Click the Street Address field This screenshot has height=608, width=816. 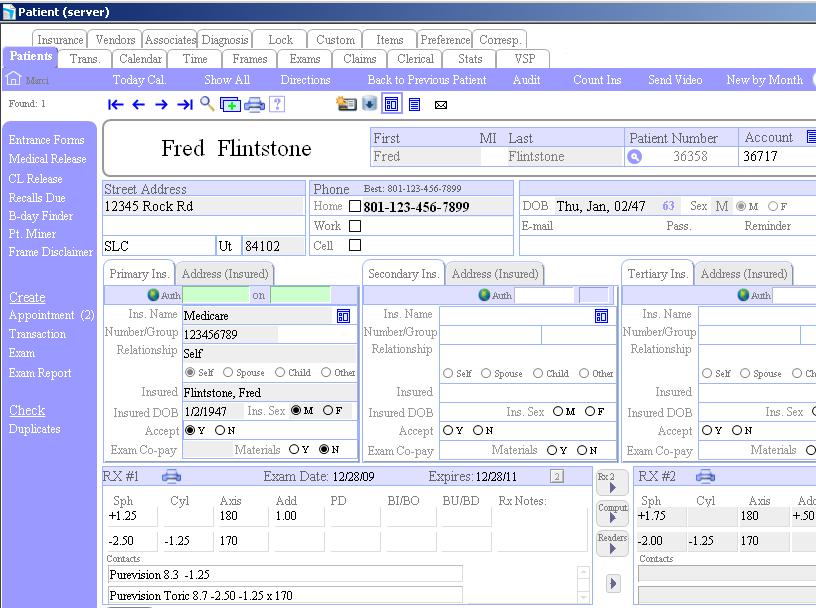click(x=203, y=207)
